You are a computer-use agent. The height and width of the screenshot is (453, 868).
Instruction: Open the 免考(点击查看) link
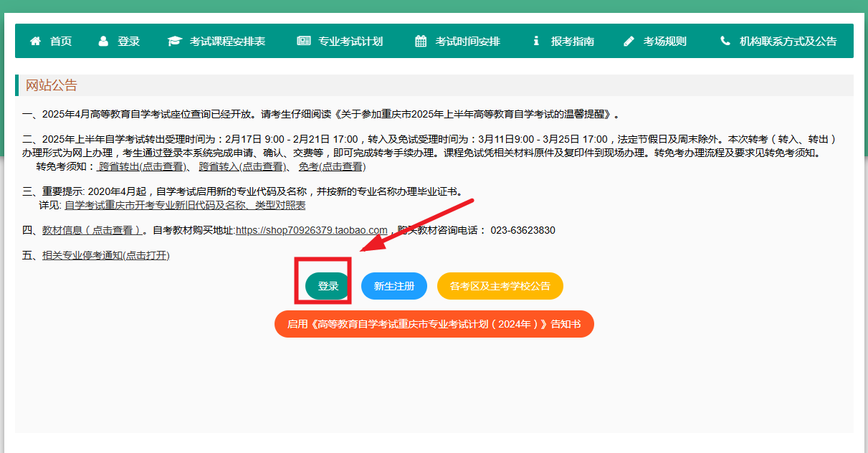pos(332,166)
